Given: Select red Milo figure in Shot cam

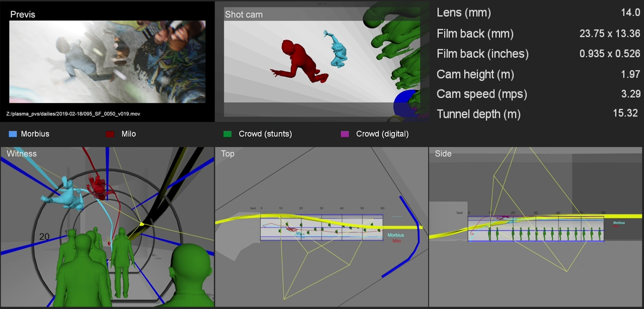Looking at the screenshot, I should point(299,62).
